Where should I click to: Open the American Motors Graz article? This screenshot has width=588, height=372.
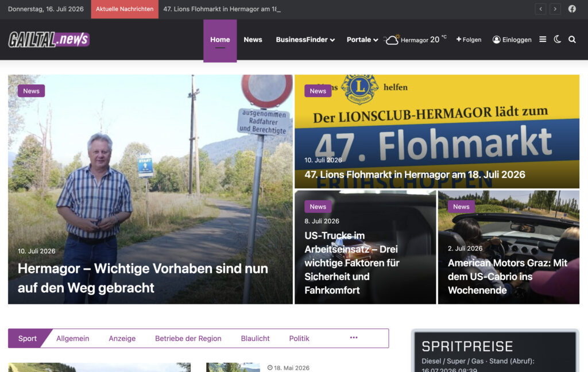coord(508,276)
